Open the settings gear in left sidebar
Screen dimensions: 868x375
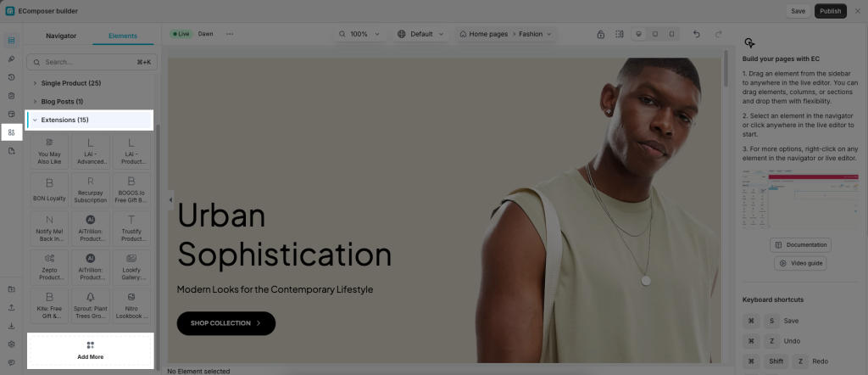(11, 344)
